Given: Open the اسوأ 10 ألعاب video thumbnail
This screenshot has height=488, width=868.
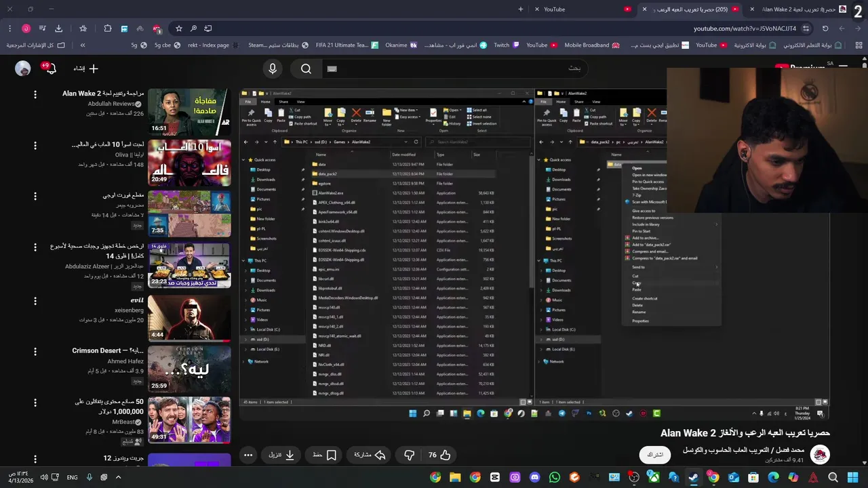Looking at the screenshot, I should [189, 163].
